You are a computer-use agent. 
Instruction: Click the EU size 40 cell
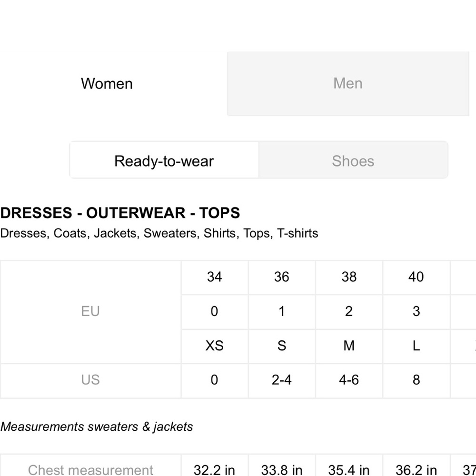tap(416, 277)
